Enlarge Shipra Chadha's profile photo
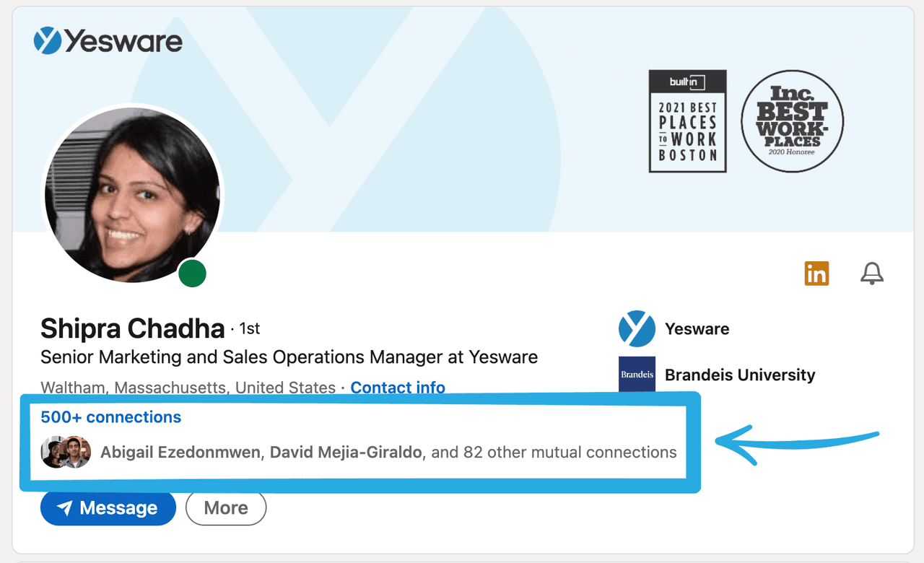Viewport: 924px width, 563px height. coord(133,195)
